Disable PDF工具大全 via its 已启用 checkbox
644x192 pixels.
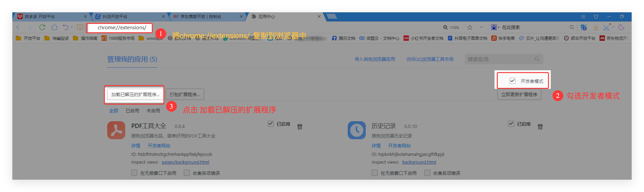click(x=270, y=124)
